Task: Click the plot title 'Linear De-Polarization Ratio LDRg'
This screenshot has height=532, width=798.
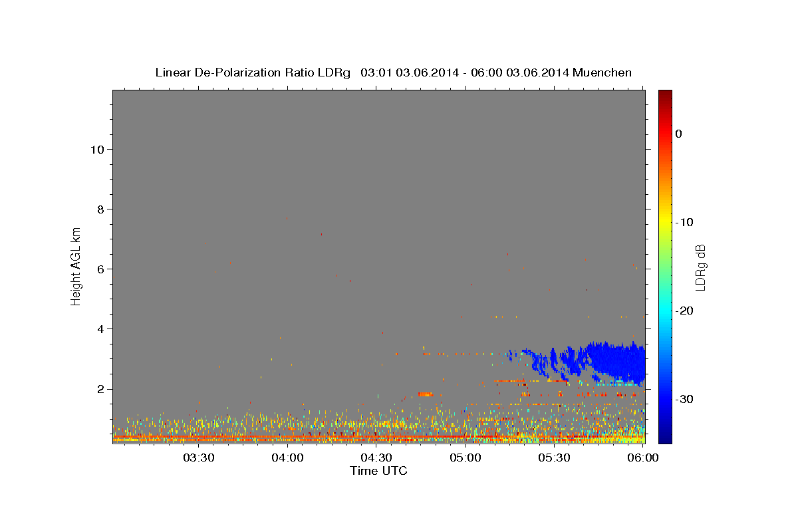Action: click(252, 72)
